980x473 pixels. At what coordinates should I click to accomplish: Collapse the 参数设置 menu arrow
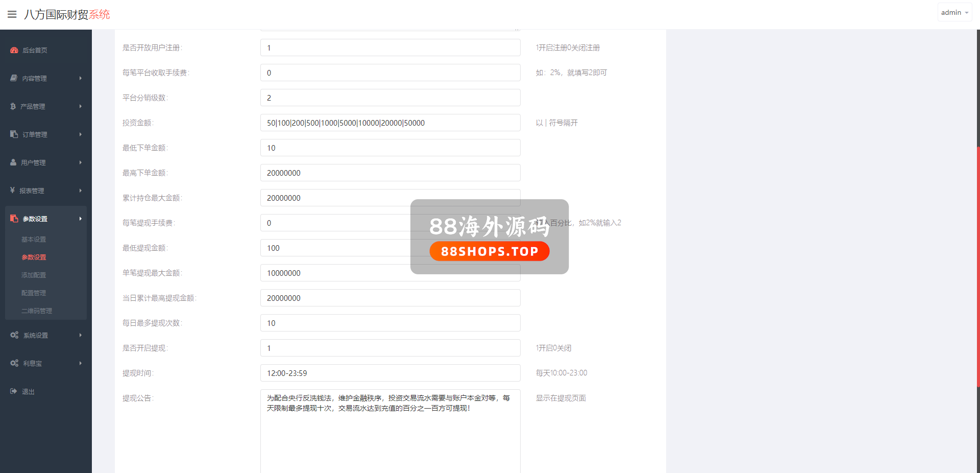[81, 219]
